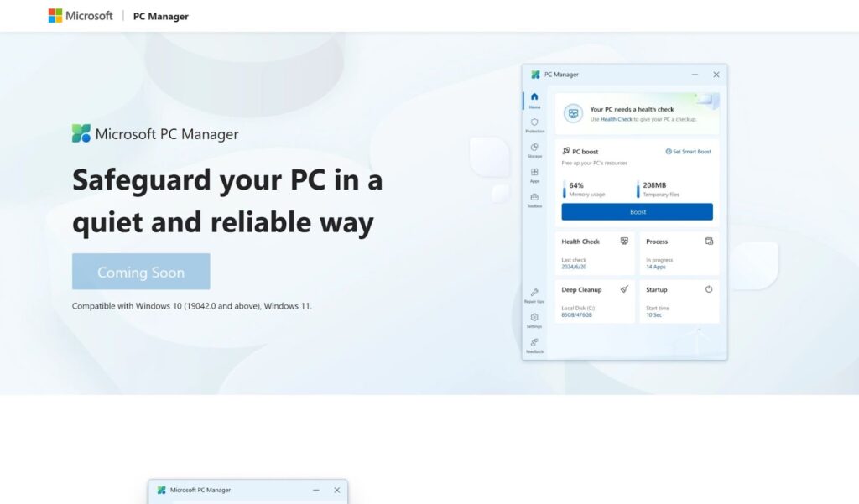Viewport: 859px width, 504px height.
Task: Open the Settings gear in PC Manager
Action: click(x=534, y=320)
